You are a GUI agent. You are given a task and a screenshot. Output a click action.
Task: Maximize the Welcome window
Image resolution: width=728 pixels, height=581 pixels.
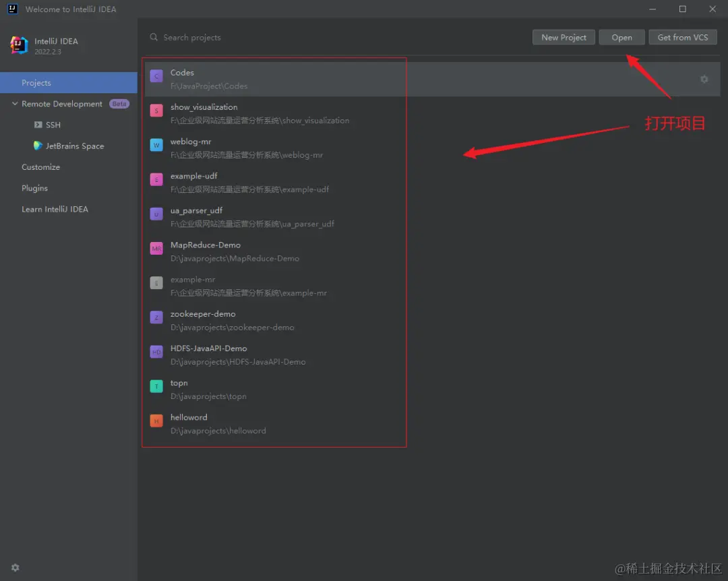[x=682, y=9]
